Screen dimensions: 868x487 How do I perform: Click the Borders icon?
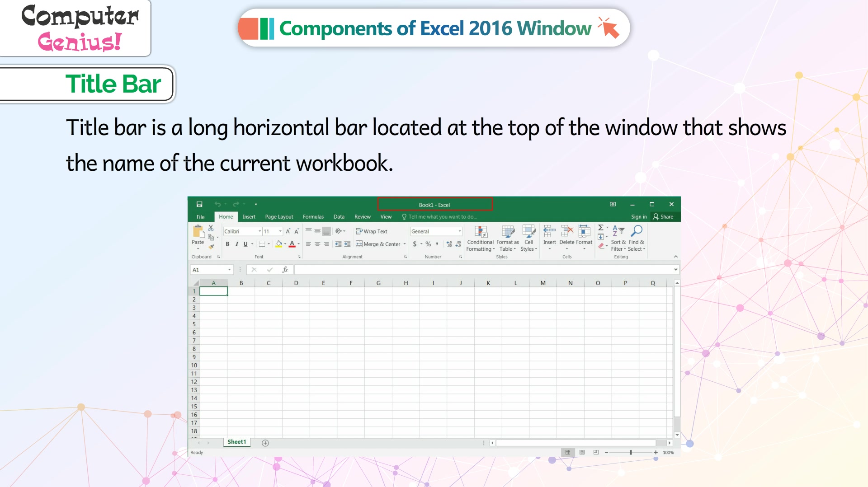(x=262, y=244)
